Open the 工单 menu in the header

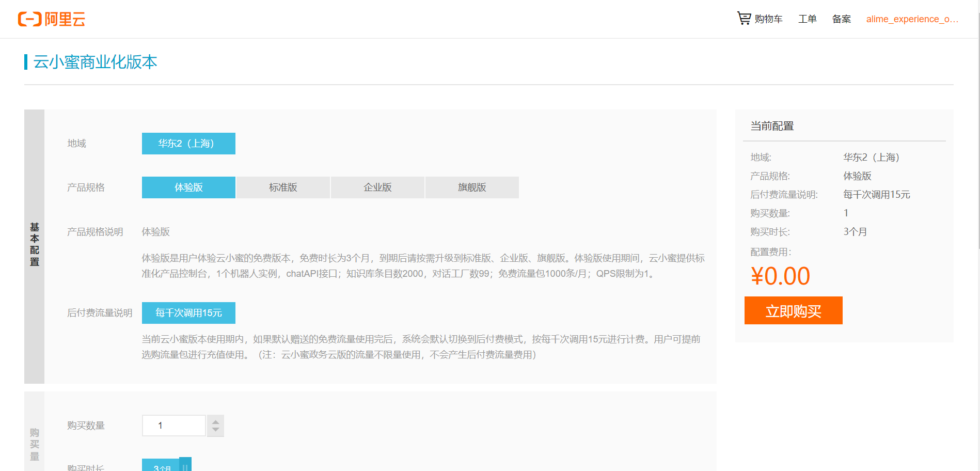pyautogui.click(x=808, y=19)
